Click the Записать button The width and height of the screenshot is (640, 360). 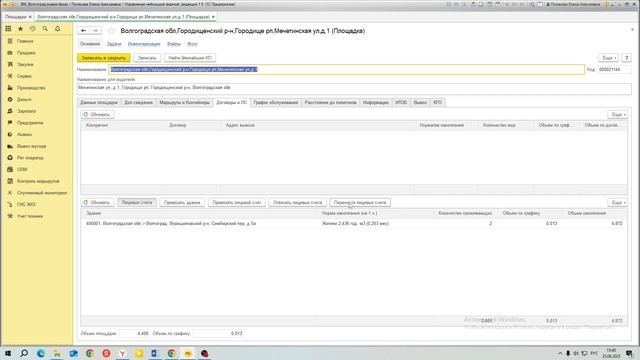[147, 58]
